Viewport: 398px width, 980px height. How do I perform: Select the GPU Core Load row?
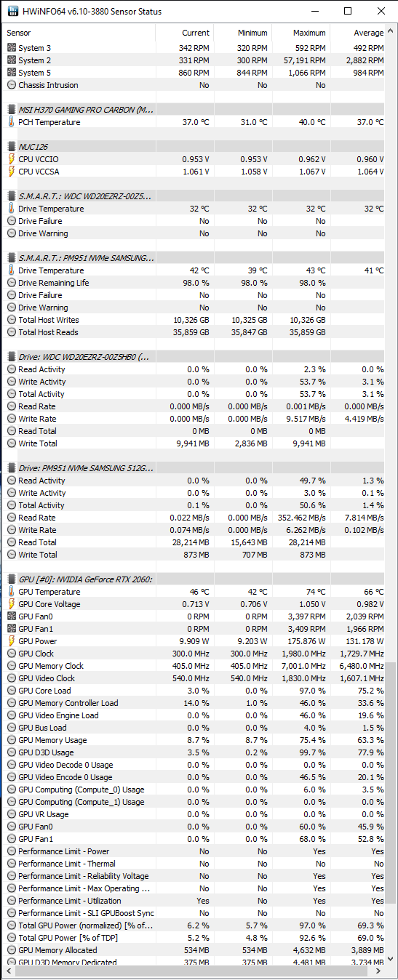point(195,691)
